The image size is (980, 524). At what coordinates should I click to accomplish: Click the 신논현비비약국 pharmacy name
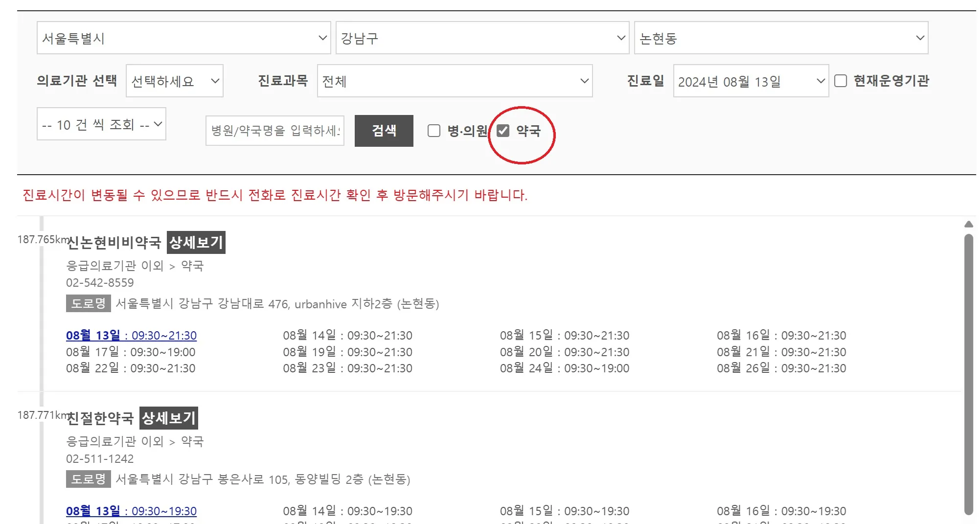coord(114,242)
